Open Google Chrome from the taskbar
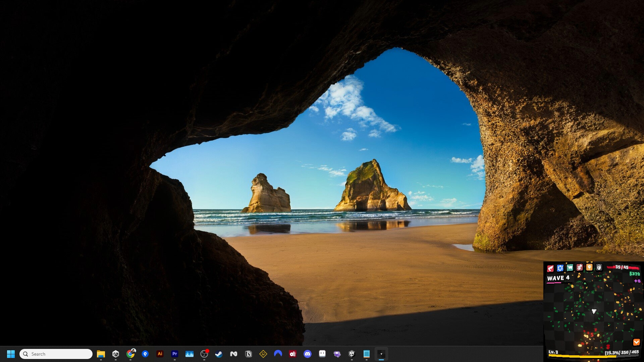644x362 pixels. (x=130, y=354)
